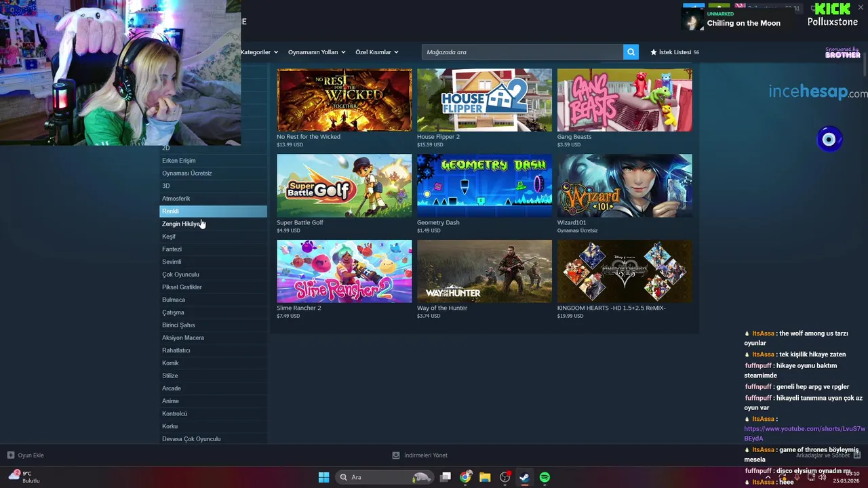The height and width of the screenshot is (488, 868).
Task: Open the Gang Beasts thumbnail
Action: [x=625, y=100]
